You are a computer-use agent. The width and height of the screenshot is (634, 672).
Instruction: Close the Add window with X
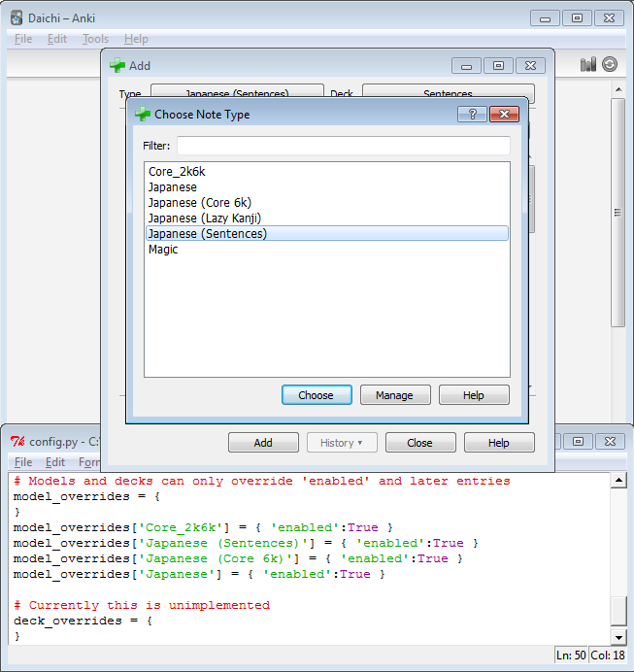click(x=531, y=66)
